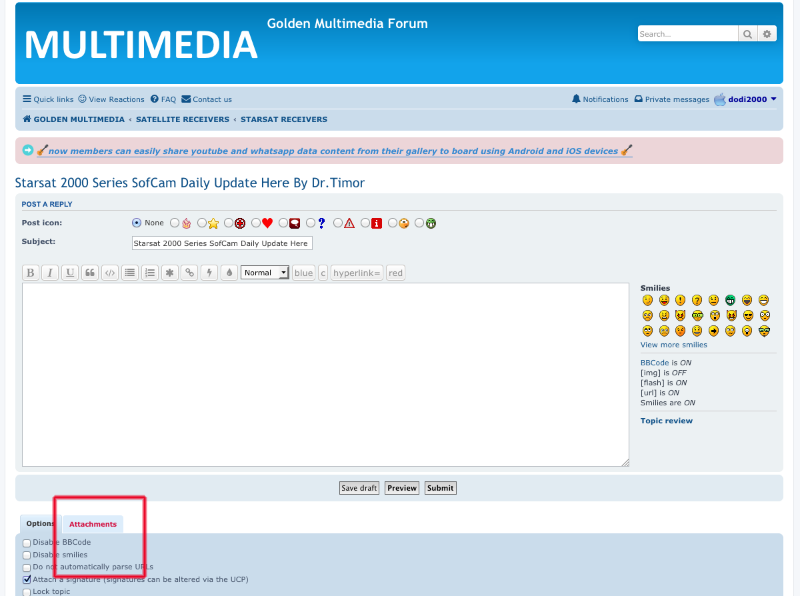The height and width of the screenshot is (596, 800).
Task: Untick the Attach a signature checkbox
Action: pos(27,580)
